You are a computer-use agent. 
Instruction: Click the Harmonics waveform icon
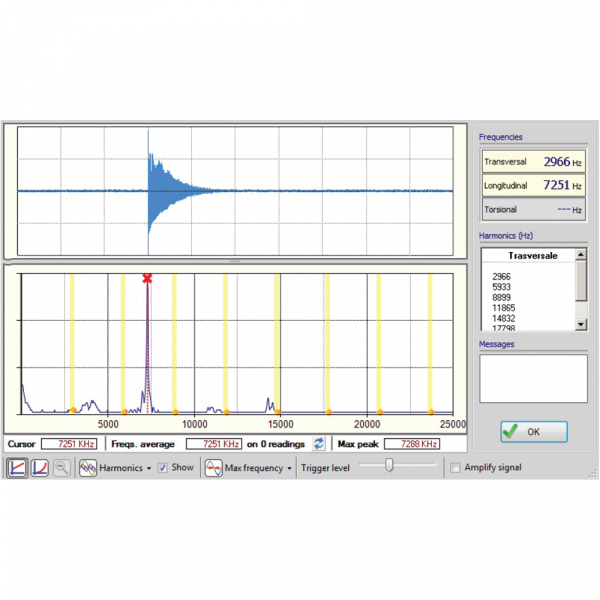coord(88,467)
